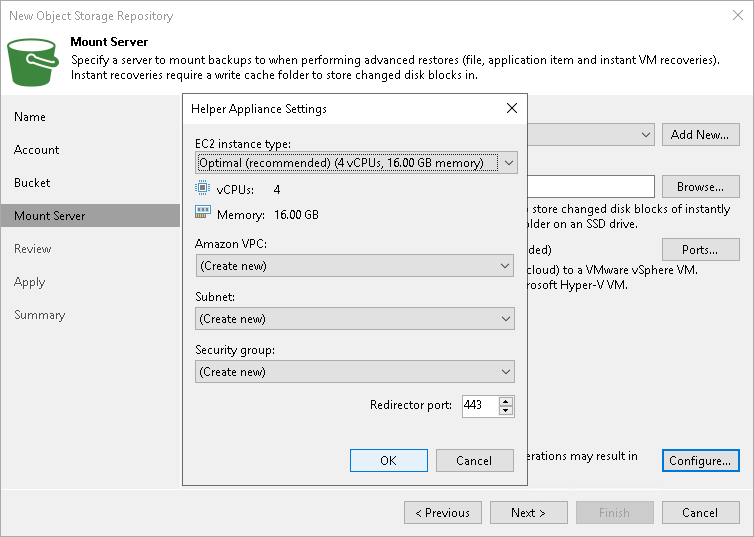The image size is (754, 537).
Task: Open the Ports... settings button
Action: coord(701,250)
